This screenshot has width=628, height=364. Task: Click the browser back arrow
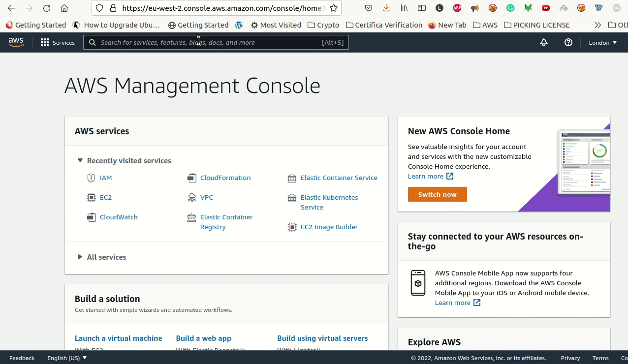click(x=11, y=8)
